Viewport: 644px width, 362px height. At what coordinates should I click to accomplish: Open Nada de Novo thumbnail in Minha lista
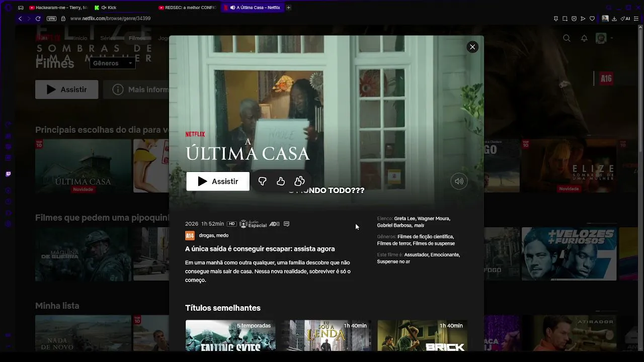point(83,333)
